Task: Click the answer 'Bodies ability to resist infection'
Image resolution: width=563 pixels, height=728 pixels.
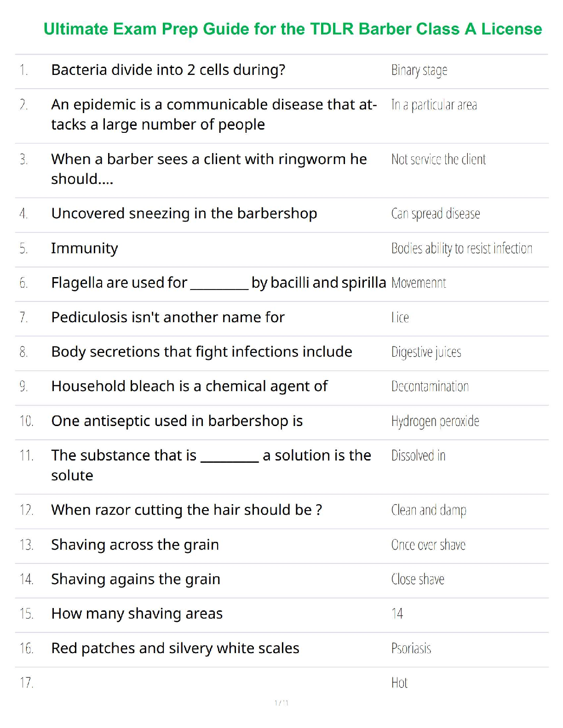Action: pyautogui.click(x=461, y=249)
